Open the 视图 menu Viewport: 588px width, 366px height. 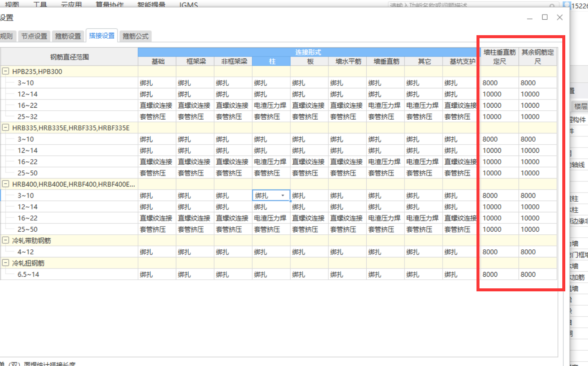pyautogui.click(x=12, y=5)
